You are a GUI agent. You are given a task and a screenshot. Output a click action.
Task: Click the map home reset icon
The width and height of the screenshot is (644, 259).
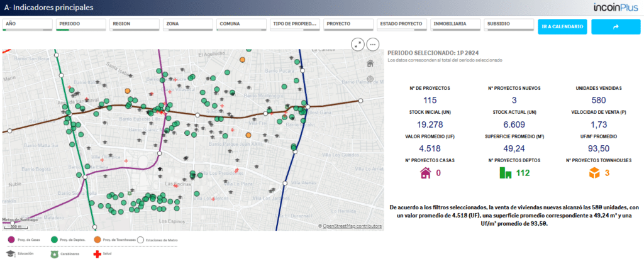pos(370,63)
